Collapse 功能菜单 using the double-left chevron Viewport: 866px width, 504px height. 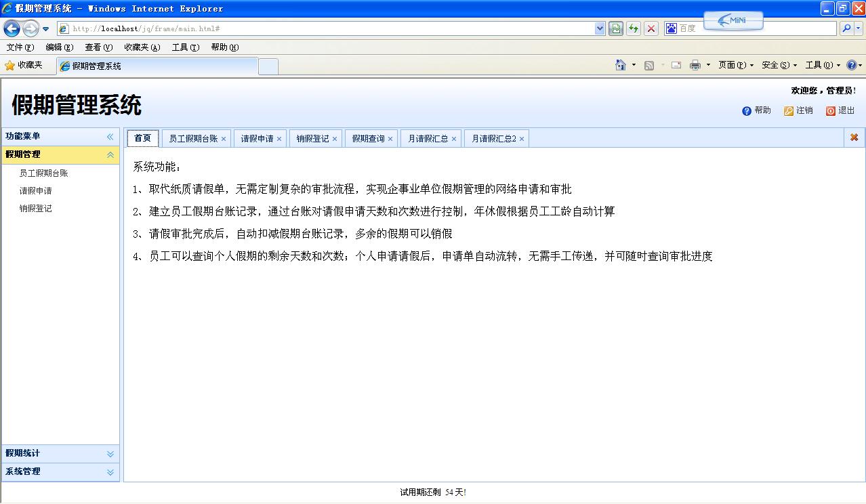[109, 136]
